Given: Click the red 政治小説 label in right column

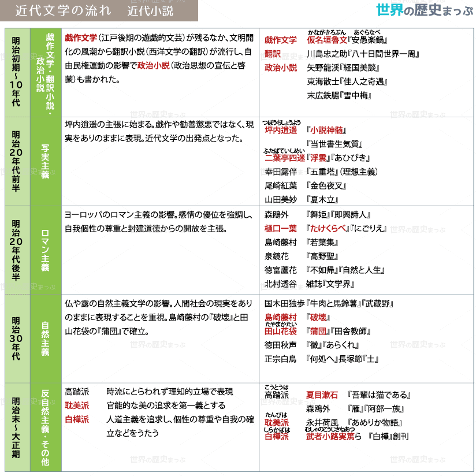Looking at the screenshot, I should [x=281, y=68].
